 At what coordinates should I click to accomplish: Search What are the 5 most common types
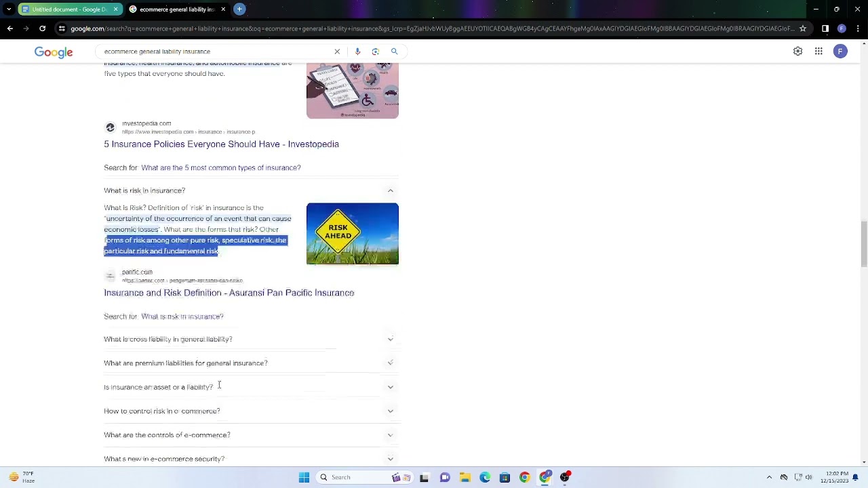click(220, 168)
